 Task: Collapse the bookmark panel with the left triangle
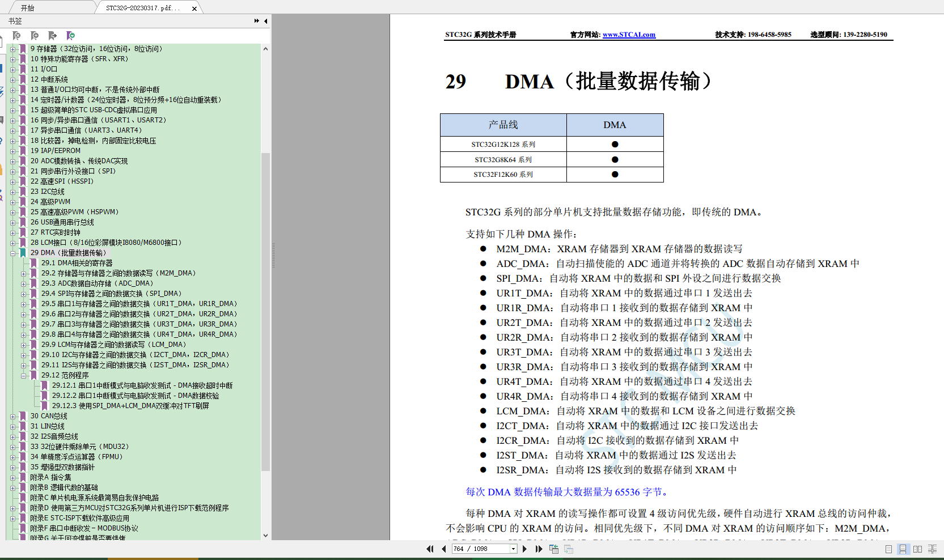click(265, 21)
